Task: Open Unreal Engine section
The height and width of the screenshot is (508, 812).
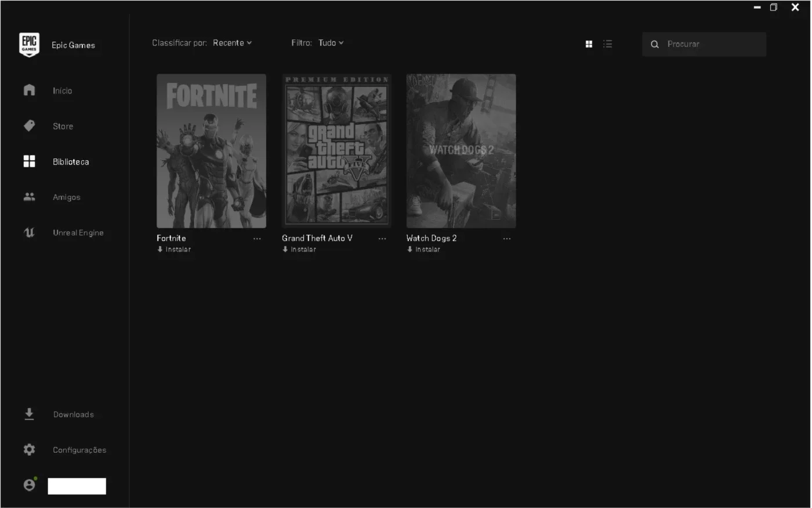Action: pyautogui.click(x=78, y=233)
